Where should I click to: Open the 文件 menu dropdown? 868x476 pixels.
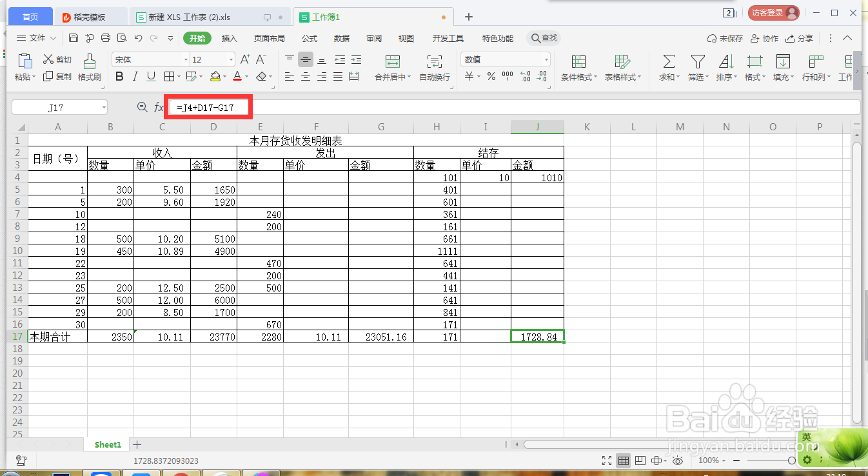pos(37,38)
